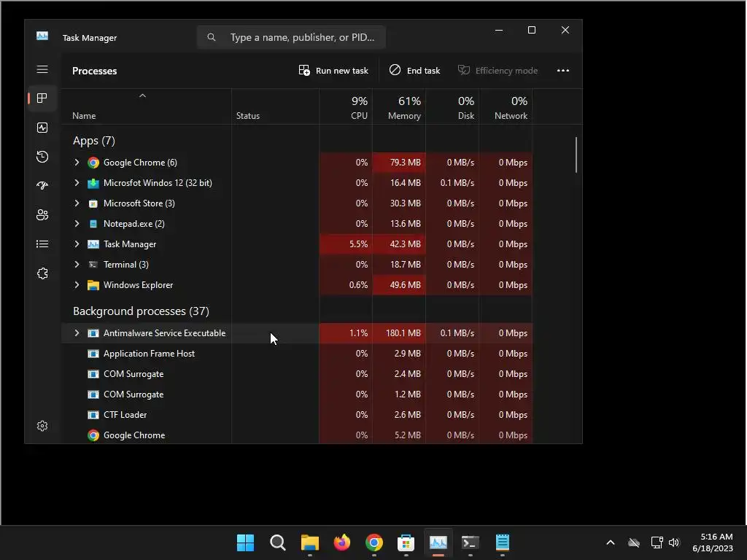The height and width of the screenshot is (560, 747).
Task: Click the 79.3 MB memory cell
Action: pyautogui.click(x=399, y=163)
